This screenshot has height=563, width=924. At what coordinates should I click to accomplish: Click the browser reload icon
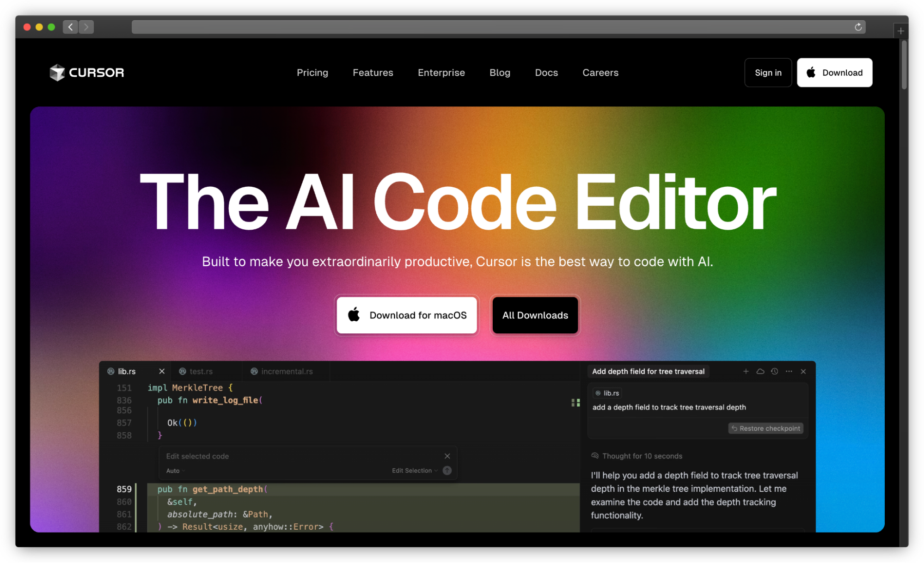pos(858,27)
